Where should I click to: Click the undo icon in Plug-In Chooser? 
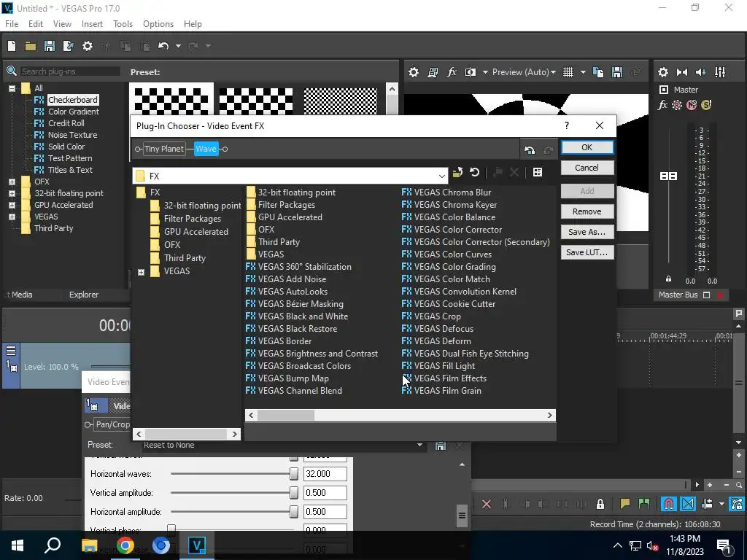[530, 150]
